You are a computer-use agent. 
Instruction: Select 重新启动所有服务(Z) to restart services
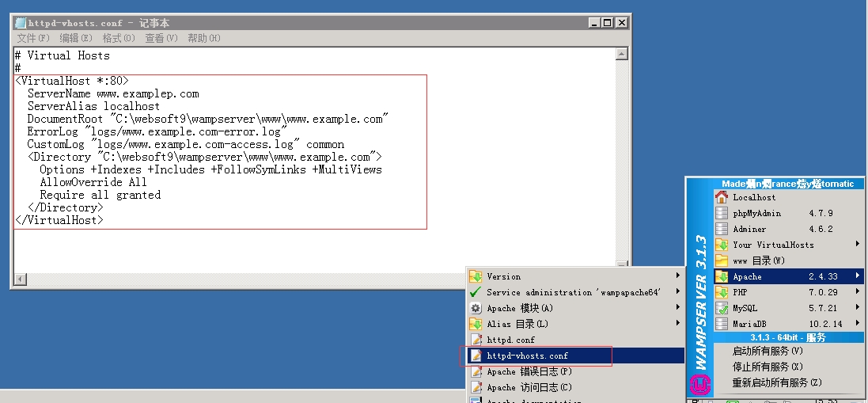(789, 382)
